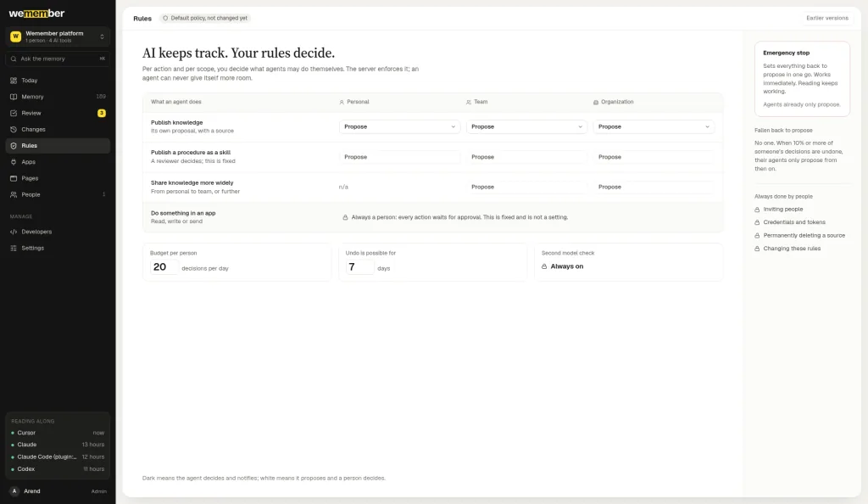Select Codex in Reading along list
Image resolution: width=868 pixels, height=504 pixels.
pyautogui.click(x=58, y=469)
